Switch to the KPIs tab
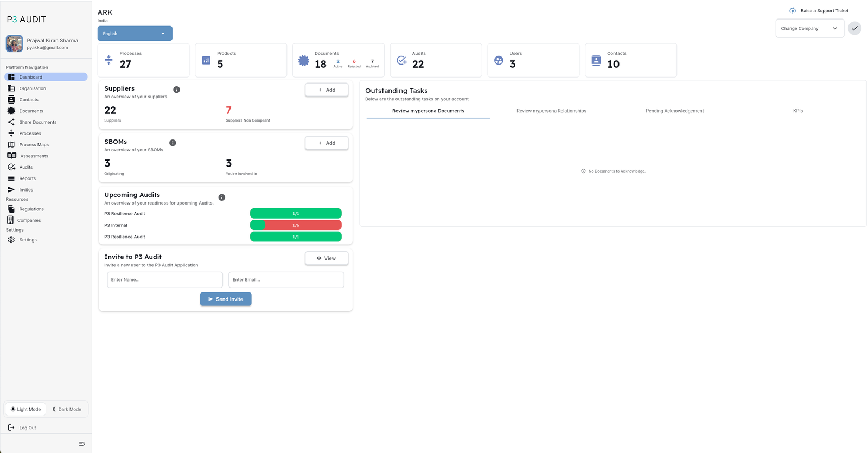Screen dimensions: 868x453 pyautogui.click(x=797, y=111)
